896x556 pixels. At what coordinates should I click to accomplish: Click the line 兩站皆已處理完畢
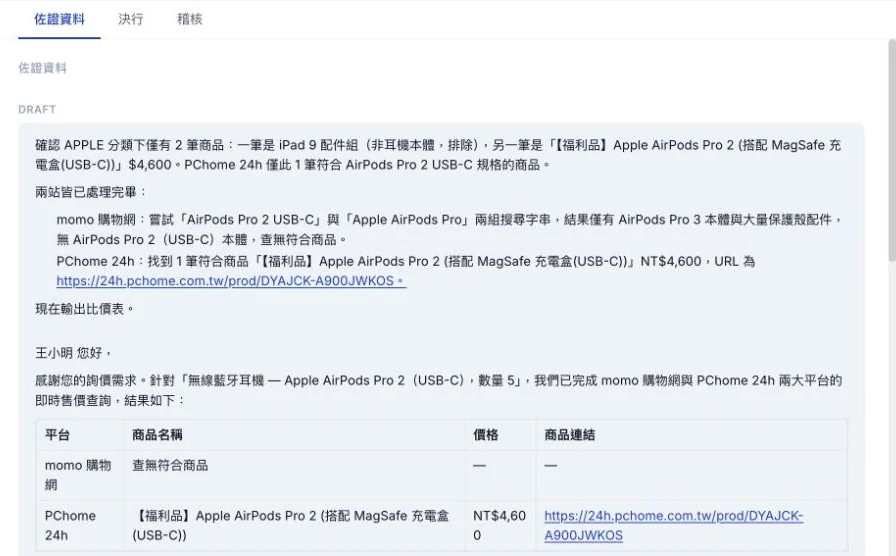click(91, 192)
